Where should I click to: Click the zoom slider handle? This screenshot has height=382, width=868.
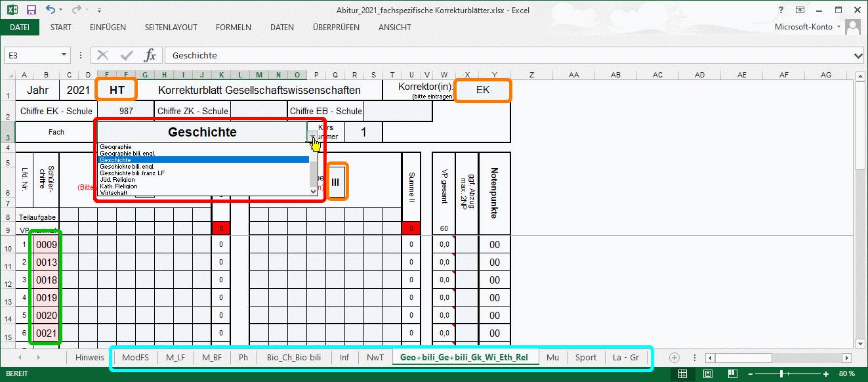click(x=781, y=373)
